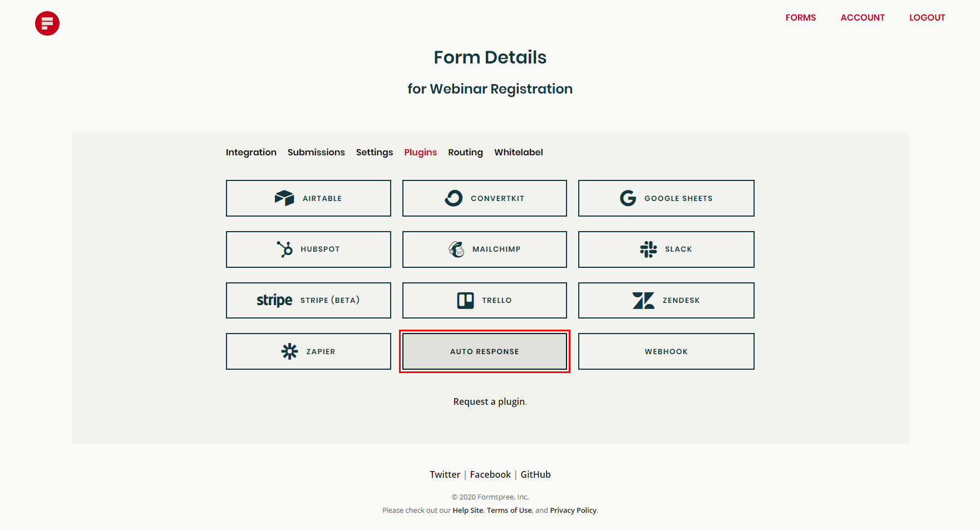Open the Google Sheets integration icon
The width and height of the screenshot is (980, 529).
[628, 198]
